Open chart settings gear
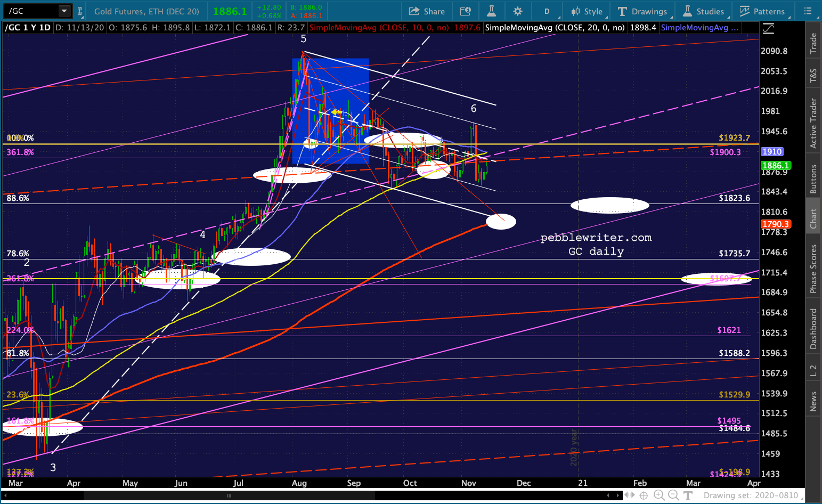822x504 pixels. (517, 11)
